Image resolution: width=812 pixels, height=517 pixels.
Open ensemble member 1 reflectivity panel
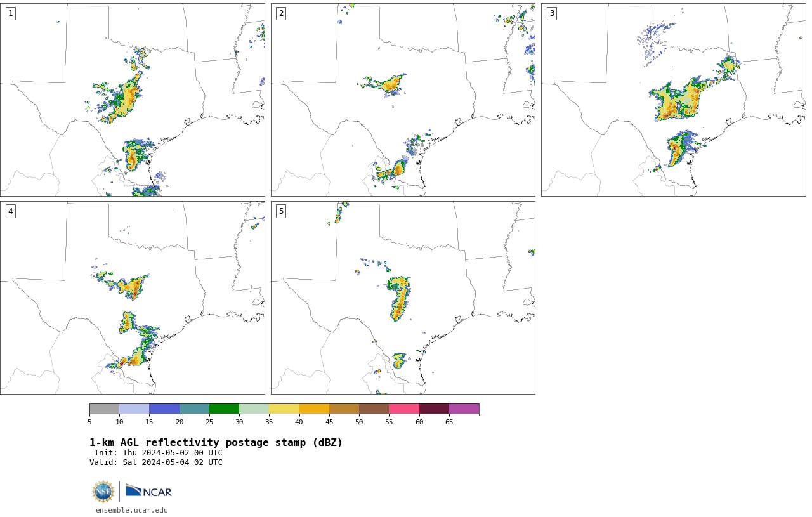pyautogui.click(x=133, y=100)
